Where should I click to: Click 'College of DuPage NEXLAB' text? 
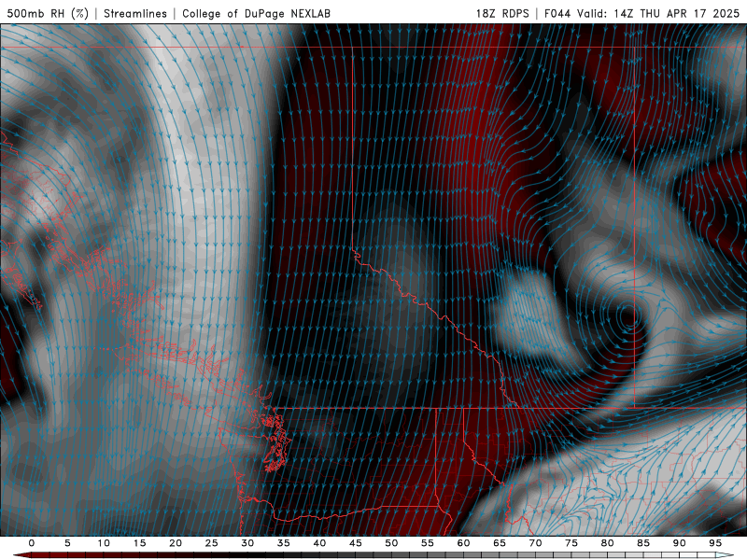point(256,13)
